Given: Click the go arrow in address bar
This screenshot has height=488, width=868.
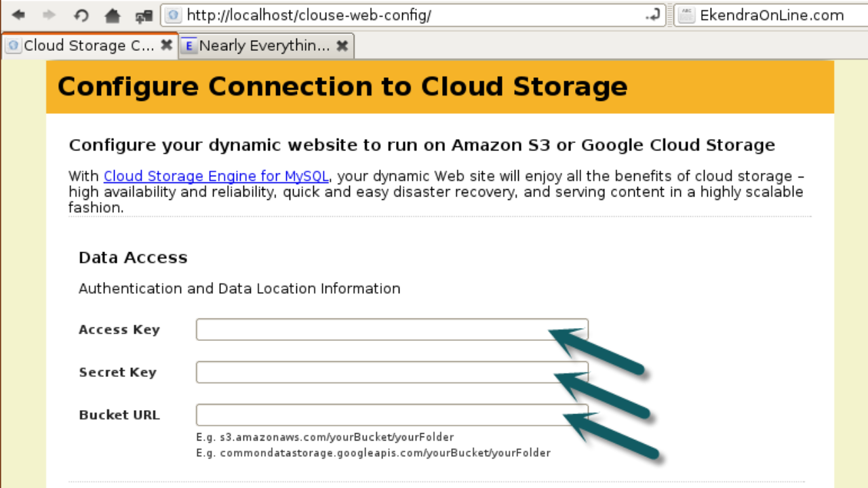Looking at the screenshot, I should click(x=653, y=15).
